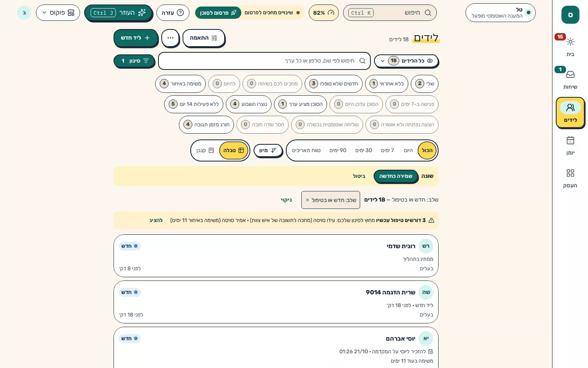The height and width of the screenshot is (368, 588).
Task: Toggle the ללא אחראי filter chip
Action: pyautogui.click(x=387, y=84)
